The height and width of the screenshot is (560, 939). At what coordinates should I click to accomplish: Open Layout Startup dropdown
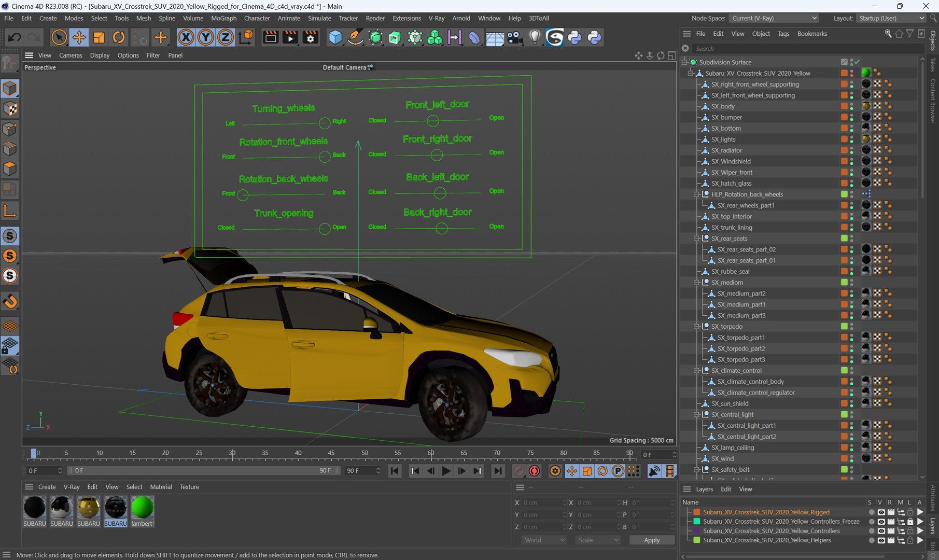coord(891,18)
